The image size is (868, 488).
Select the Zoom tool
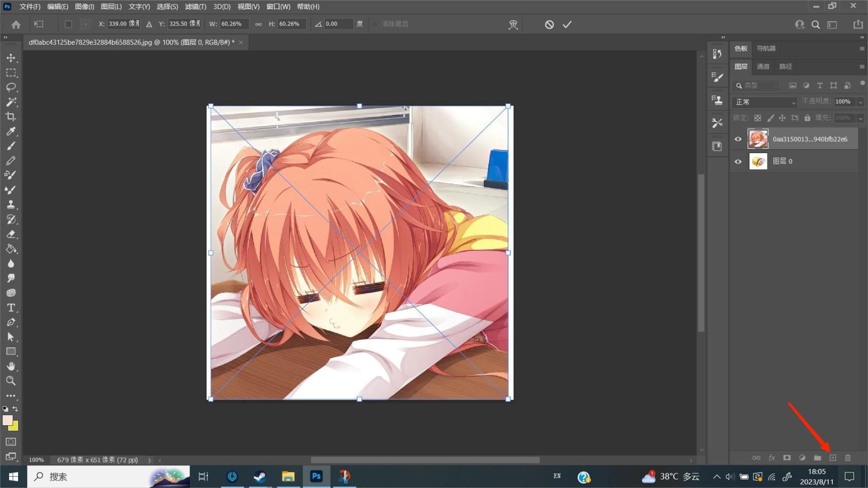(11, 381)
